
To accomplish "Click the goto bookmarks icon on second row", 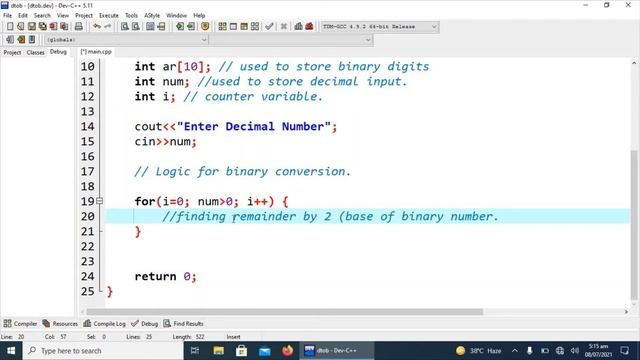I will point(32,40).
